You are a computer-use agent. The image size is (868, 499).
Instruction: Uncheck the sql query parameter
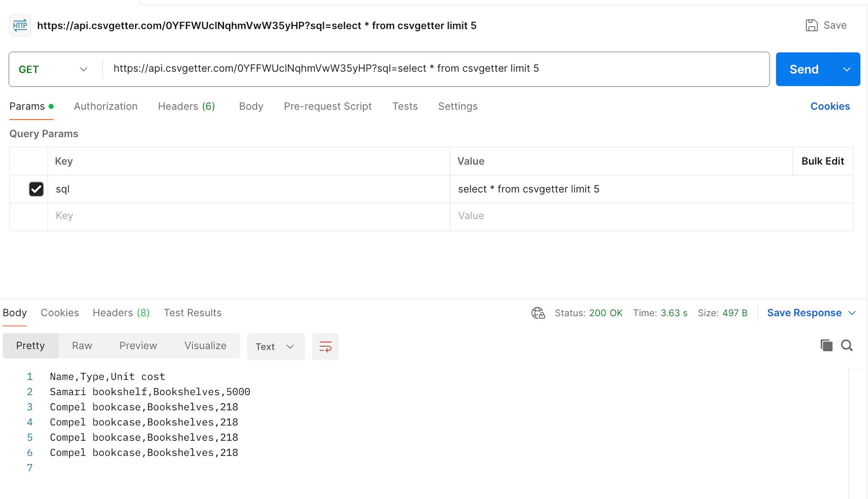pos(36,189)
